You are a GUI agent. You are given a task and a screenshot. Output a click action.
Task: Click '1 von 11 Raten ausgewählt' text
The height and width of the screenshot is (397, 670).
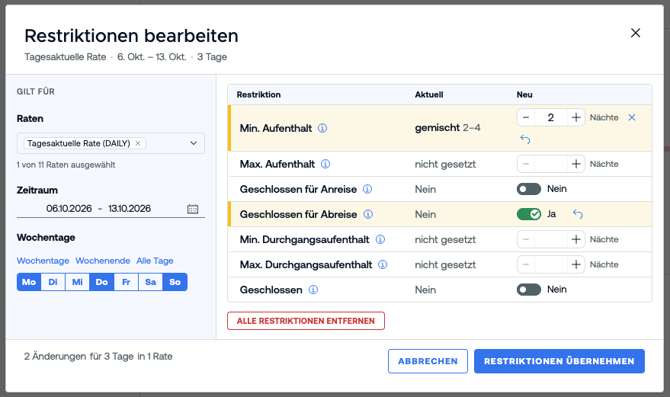[66, 165]
